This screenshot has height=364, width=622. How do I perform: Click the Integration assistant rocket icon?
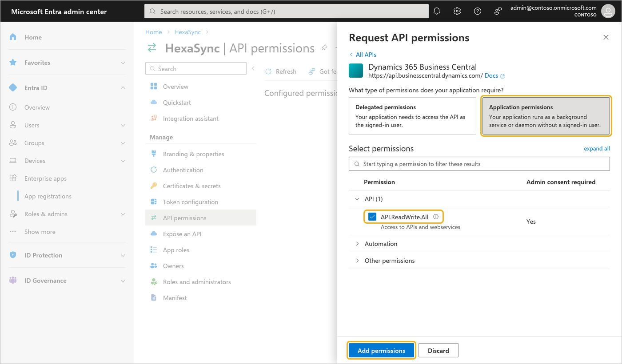click(x=154, y=119)
